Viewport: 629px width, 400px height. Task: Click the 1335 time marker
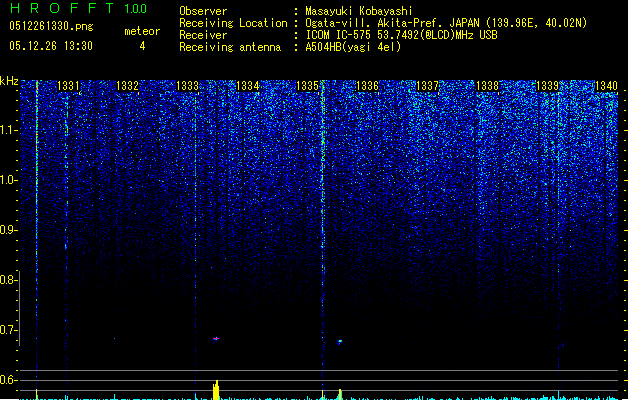pyautogui.click(x=307, y=86)
